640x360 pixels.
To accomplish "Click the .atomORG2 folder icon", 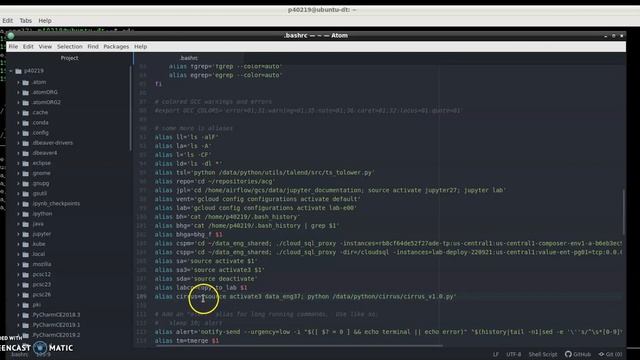I will [26, 102].
